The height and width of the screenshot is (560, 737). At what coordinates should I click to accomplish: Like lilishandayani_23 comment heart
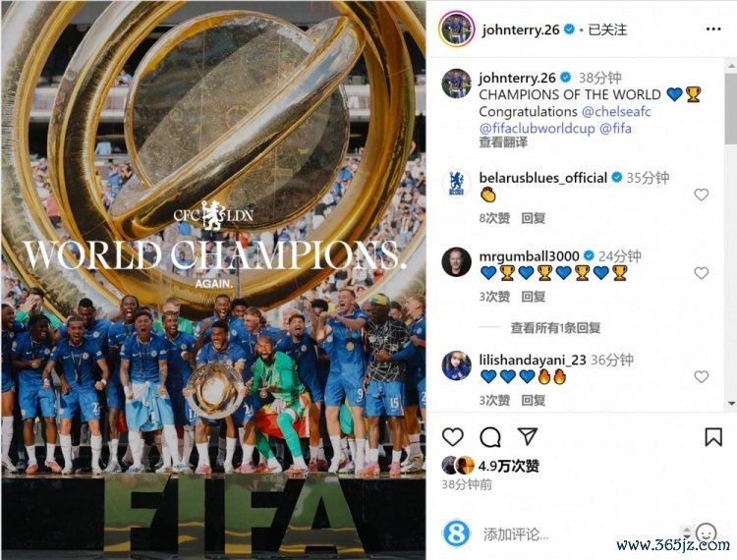point(701,376)
